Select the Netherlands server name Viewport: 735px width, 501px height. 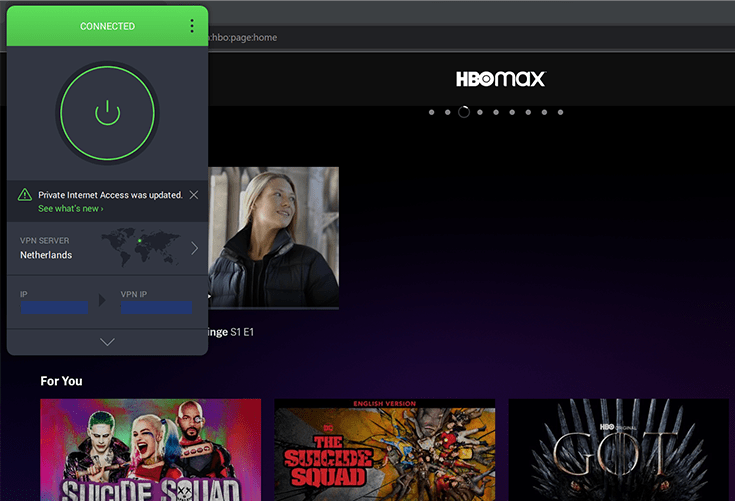46,255
